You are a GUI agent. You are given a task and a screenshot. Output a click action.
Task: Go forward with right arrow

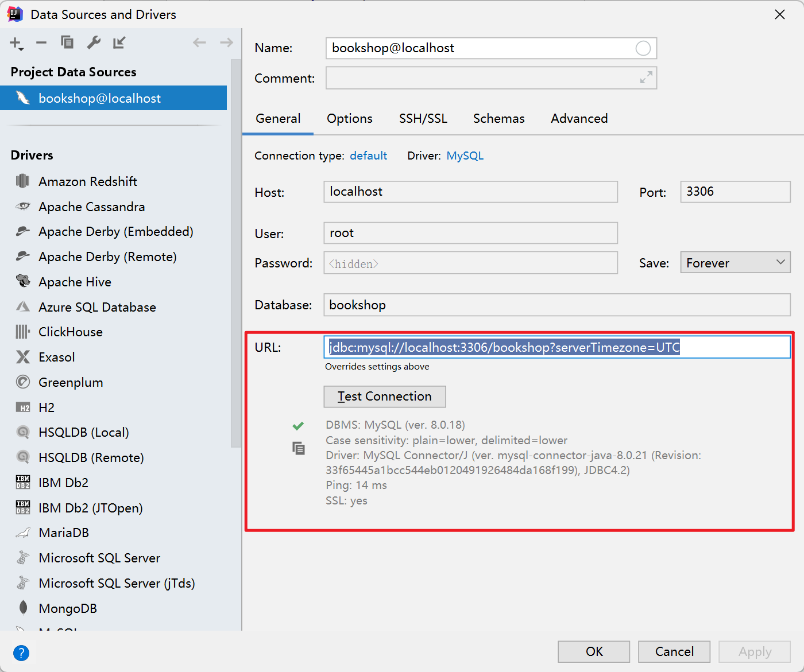[227, 42]
